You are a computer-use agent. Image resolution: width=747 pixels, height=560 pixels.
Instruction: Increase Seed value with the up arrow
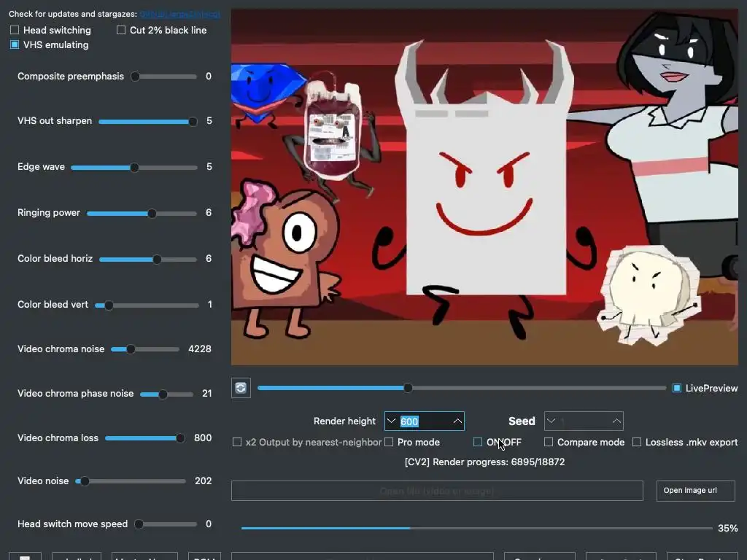click(616, 421)
